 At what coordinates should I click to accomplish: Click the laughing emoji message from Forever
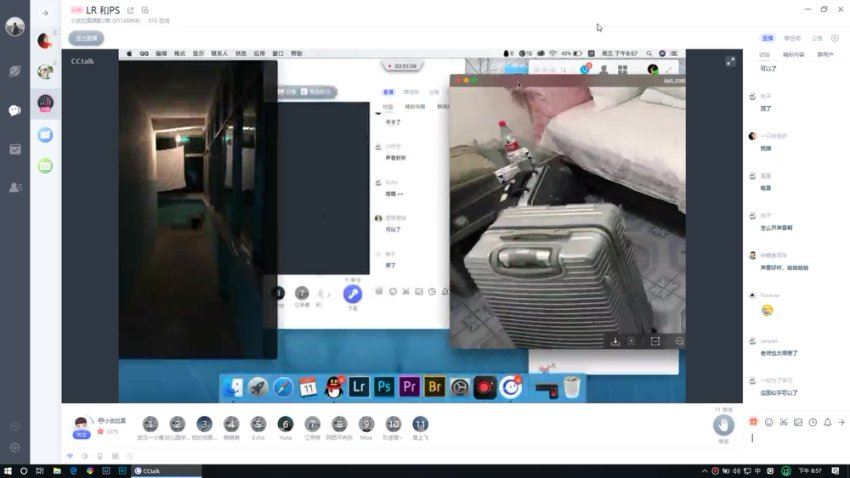click(767, 310)
